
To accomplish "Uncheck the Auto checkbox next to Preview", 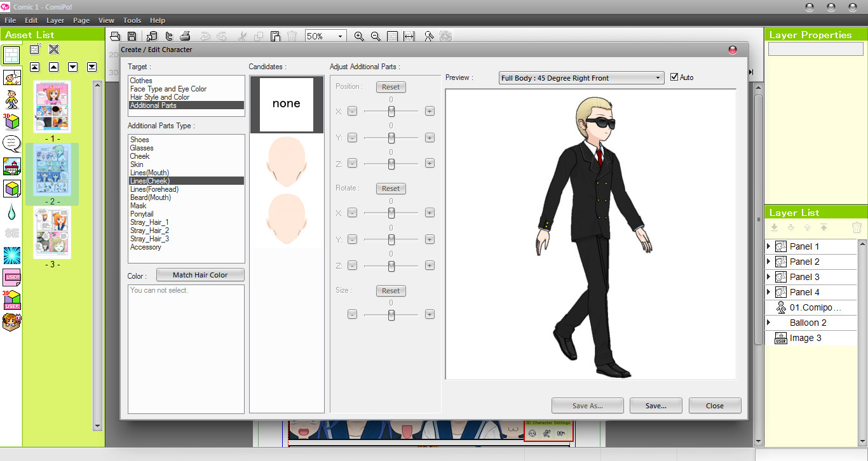I will (674, 77).
